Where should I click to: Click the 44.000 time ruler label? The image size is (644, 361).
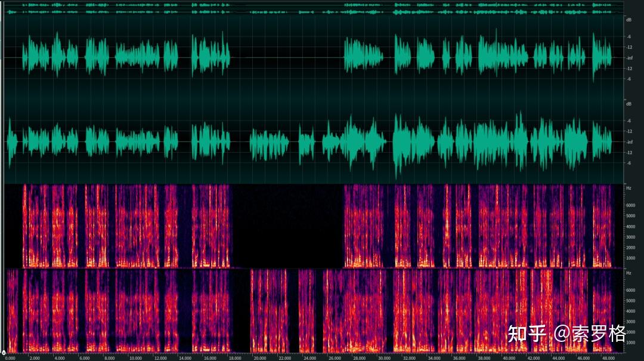[559, 358]
